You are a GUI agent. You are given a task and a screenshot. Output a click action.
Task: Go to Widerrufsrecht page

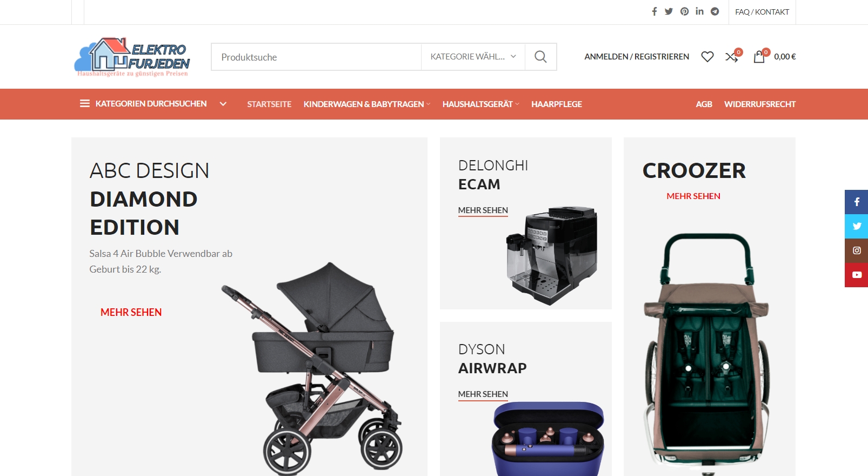[760, 104]
